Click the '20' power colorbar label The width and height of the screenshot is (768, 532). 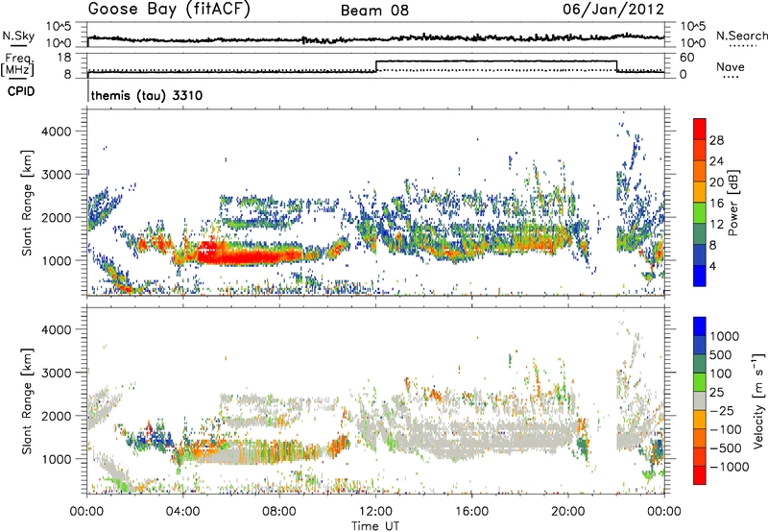click(x=716, y=182)
